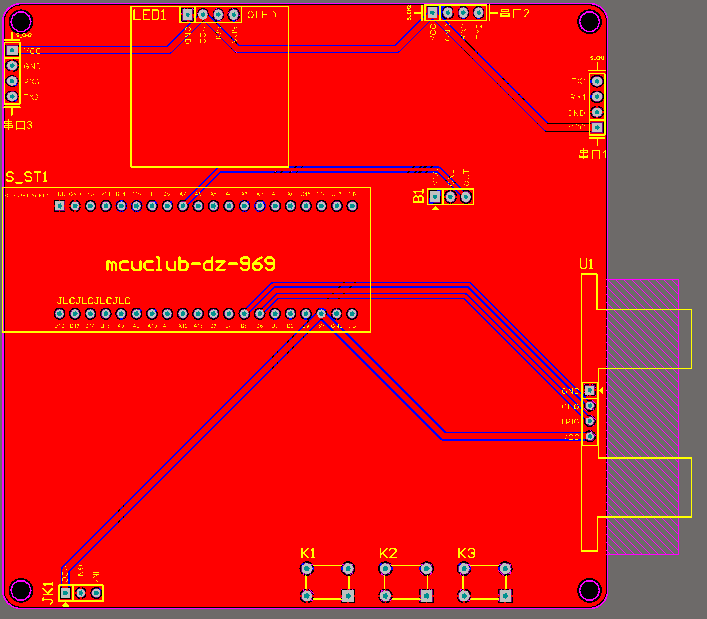Click LED1 square pin 1 pad

click(188, 15)
